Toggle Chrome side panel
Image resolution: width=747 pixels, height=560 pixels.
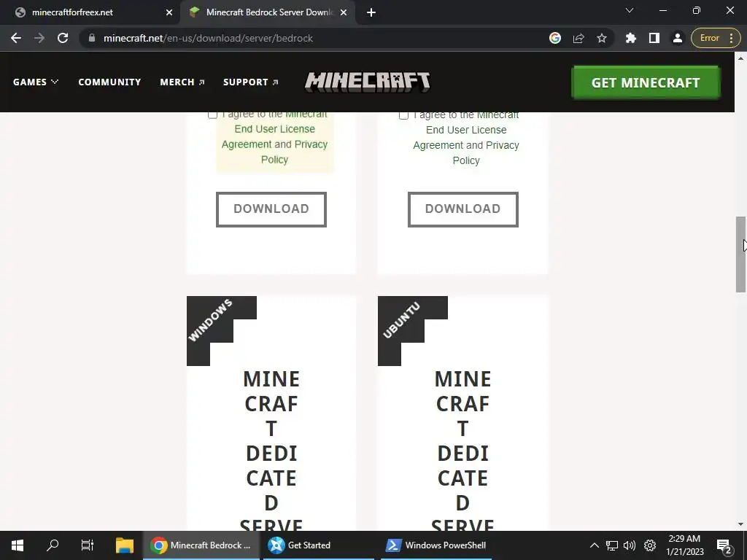pyautogui.click(x=654, y=38)
